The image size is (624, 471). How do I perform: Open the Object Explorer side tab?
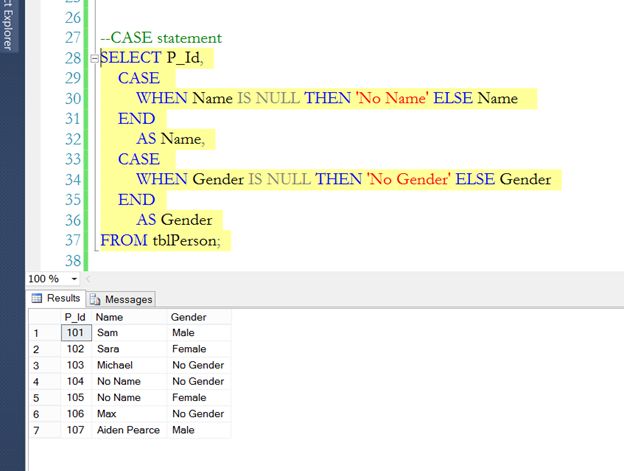8,25
